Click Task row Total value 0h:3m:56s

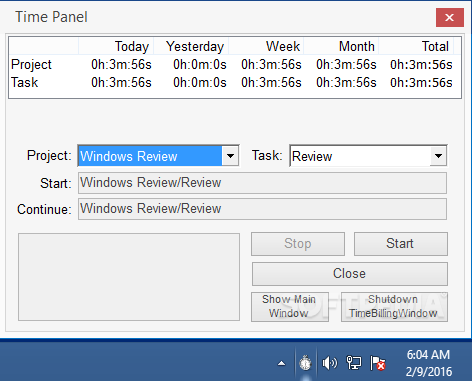tap(421, 83)
